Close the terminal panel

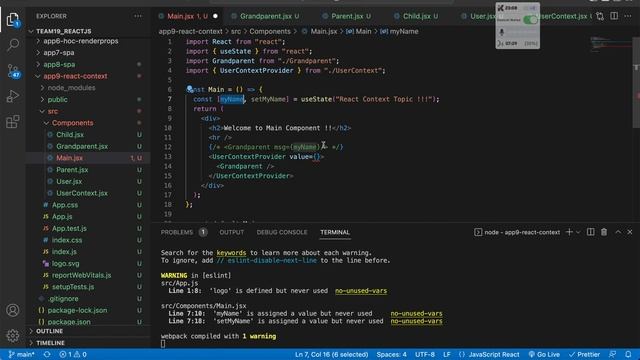[x=630, y=232]
